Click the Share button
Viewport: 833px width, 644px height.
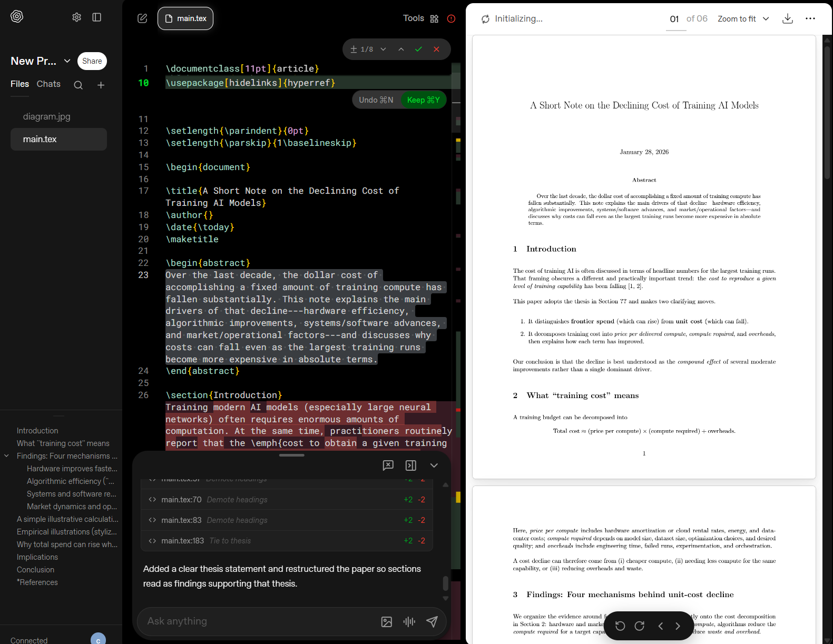[x=92, y=61]
